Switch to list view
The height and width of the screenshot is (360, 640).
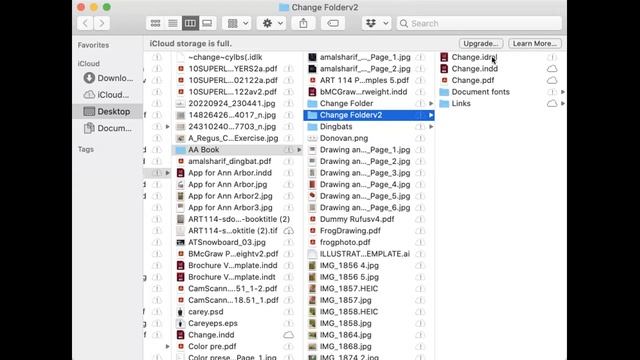[173, 23]
